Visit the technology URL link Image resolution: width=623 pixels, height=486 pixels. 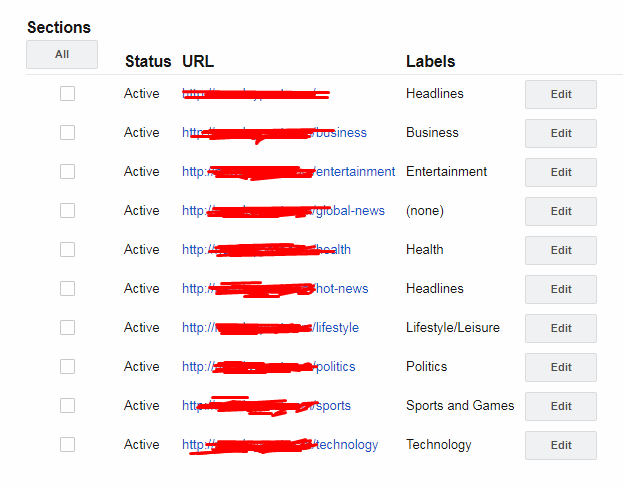point(280,445)
